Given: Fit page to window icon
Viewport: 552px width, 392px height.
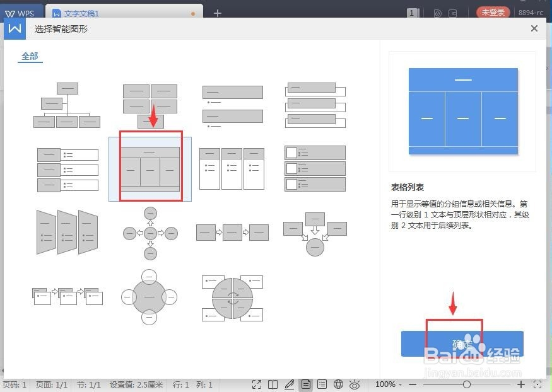Looking at the screenshot, I should [537, 384].
